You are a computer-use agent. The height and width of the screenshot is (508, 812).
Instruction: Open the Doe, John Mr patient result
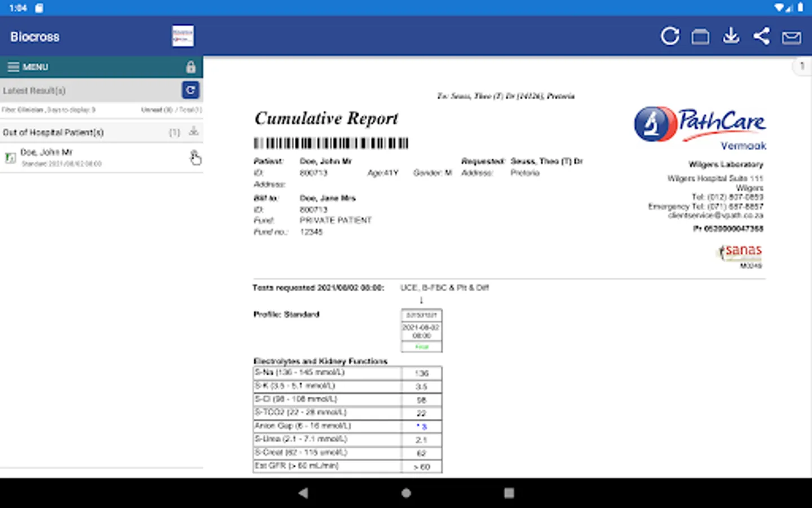pyautogui.click(x=101, y=157)
